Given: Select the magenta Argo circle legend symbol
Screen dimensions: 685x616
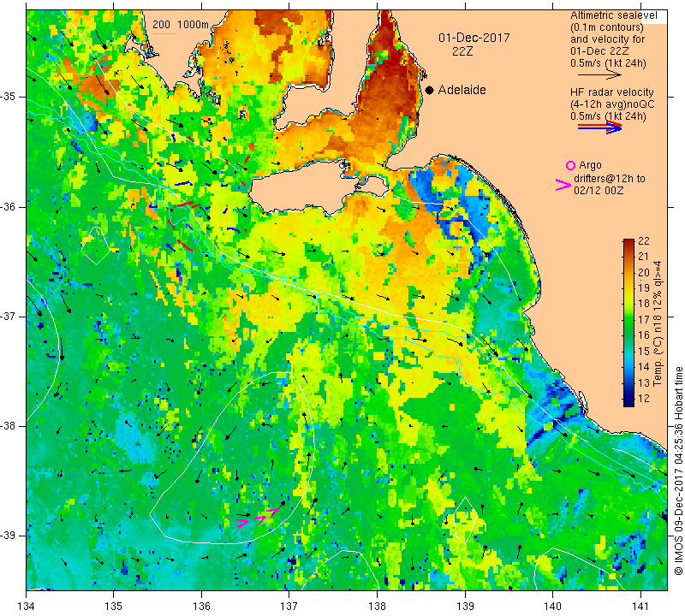Looking at the screenshot, I should tap(570, 165).
